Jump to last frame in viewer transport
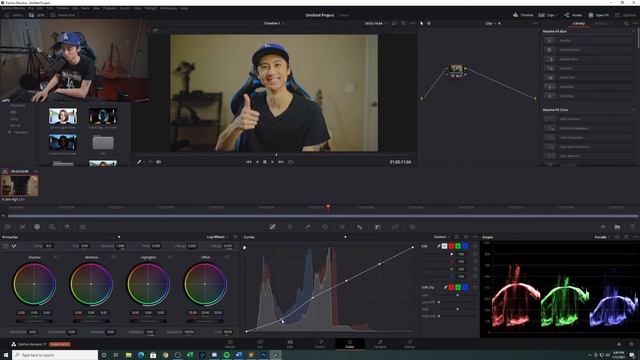 (281, 162)
